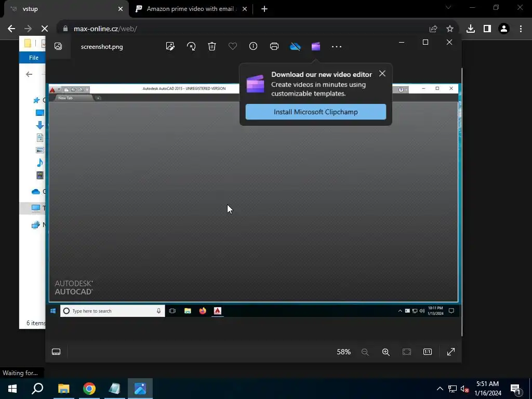532x399 pixels.
Task: Open Google Chrome from the taskbar
Action: [89, 389]
